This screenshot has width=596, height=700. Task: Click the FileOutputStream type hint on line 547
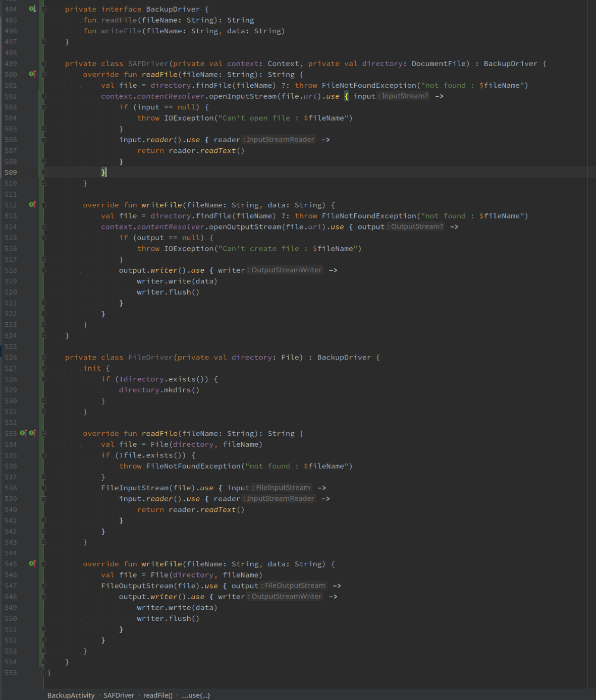pos(295,586)
